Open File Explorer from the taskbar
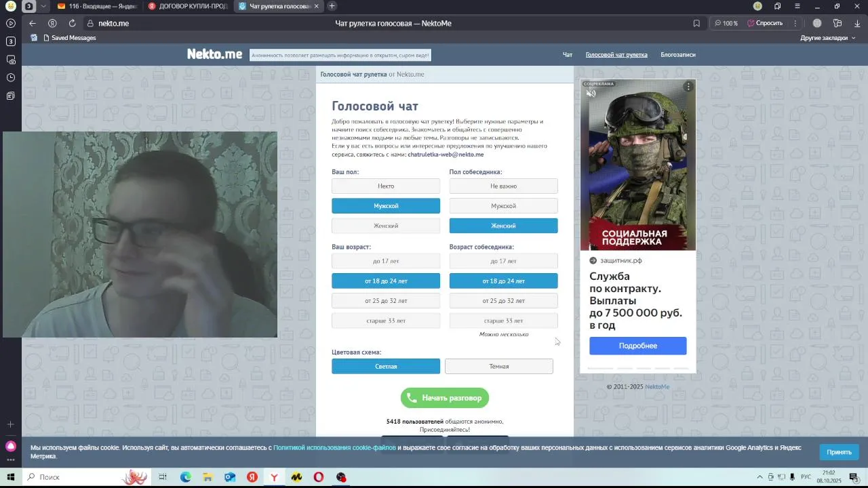The image size is (868, 488). click(208, 477)
